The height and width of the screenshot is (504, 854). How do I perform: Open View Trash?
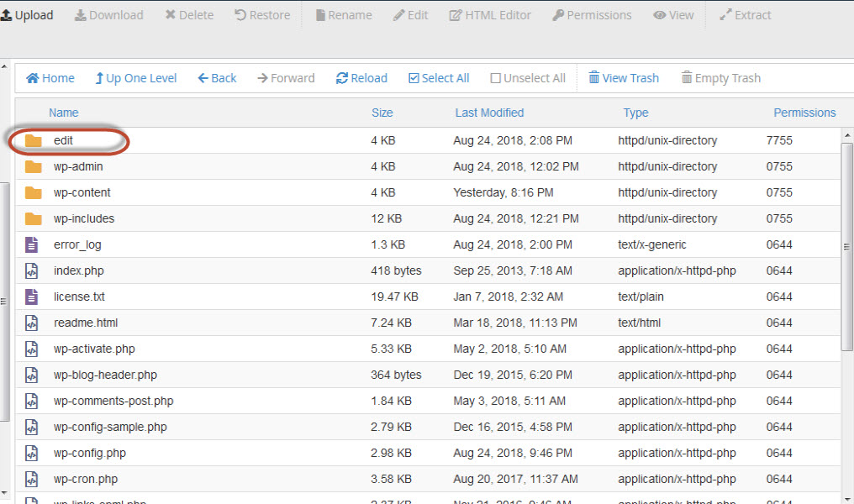coord(623,78)
